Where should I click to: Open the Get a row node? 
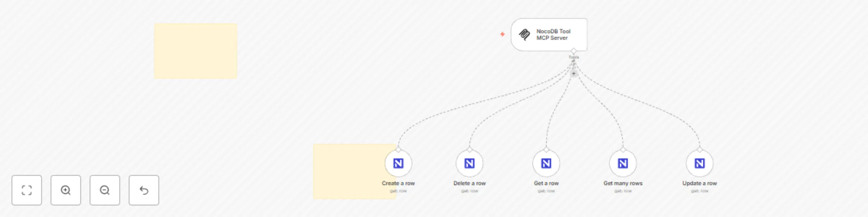[x=546, y=163]
